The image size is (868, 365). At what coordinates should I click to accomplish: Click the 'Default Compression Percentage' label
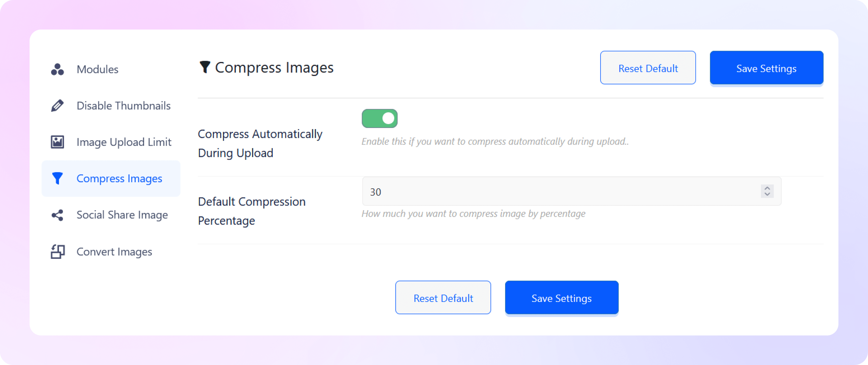tap(251, 211)
